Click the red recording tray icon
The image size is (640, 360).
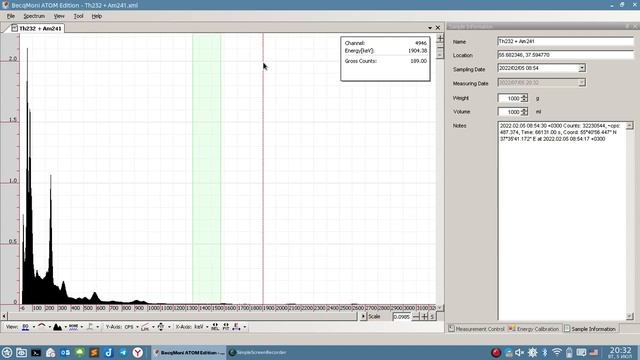(496, 353)
